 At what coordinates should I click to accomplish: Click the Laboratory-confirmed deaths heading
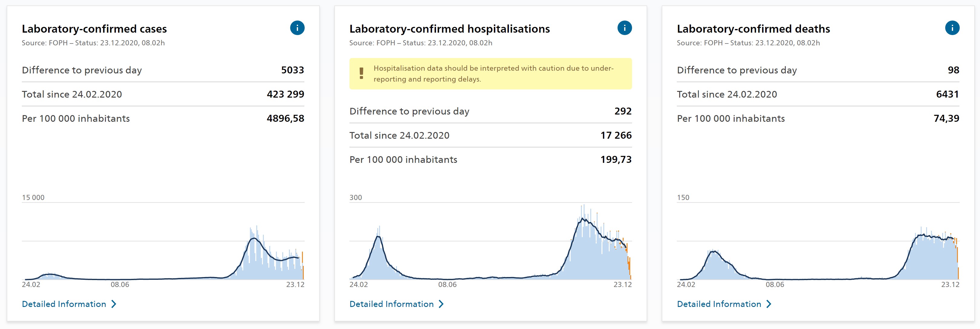753,29
